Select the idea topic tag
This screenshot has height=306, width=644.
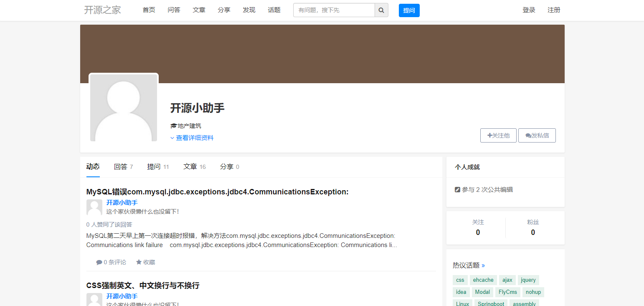461,292
